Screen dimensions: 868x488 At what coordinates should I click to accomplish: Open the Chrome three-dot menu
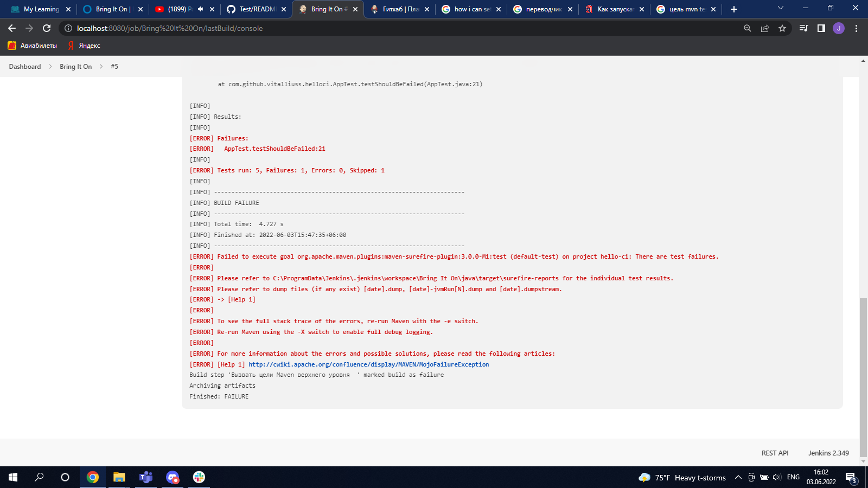(x=857, y=28)
